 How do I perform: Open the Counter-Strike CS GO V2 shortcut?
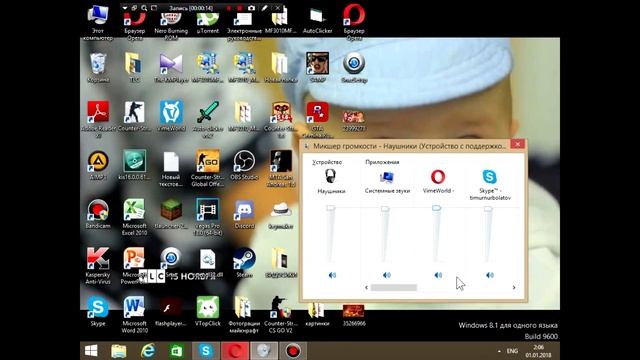281,314
